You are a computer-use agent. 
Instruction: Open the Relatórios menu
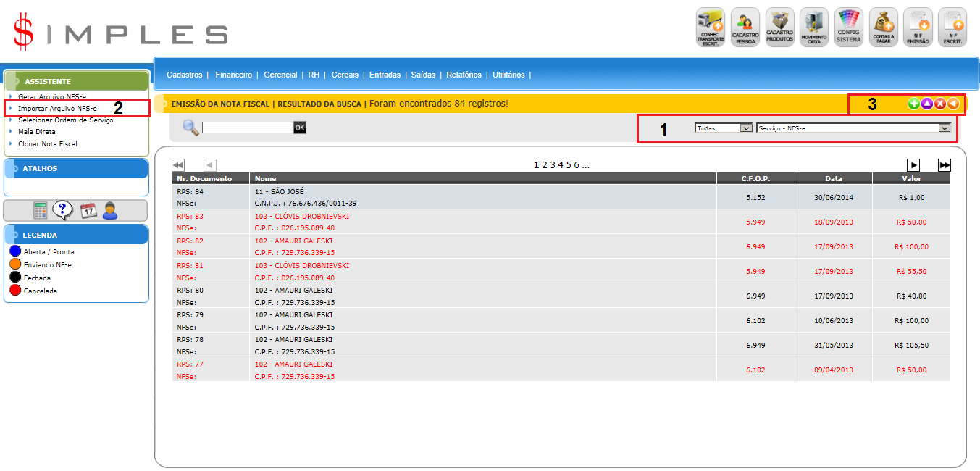[464, 75]
